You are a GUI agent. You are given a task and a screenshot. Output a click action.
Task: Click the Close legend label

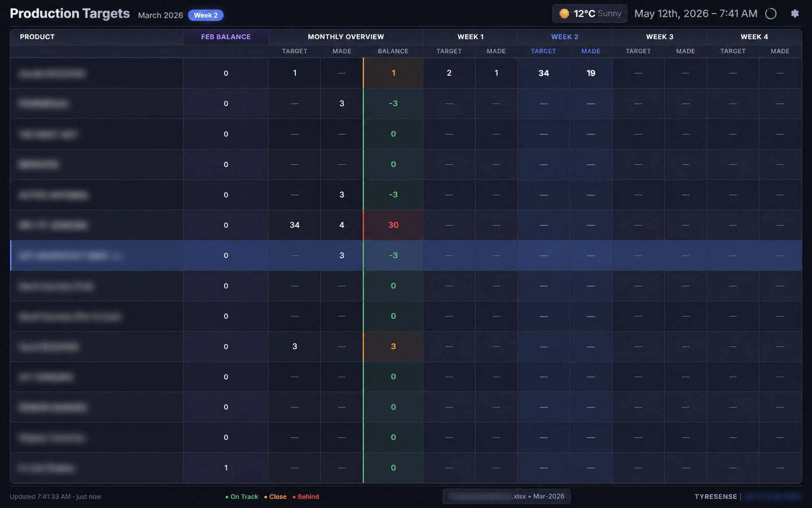point(275,497)
